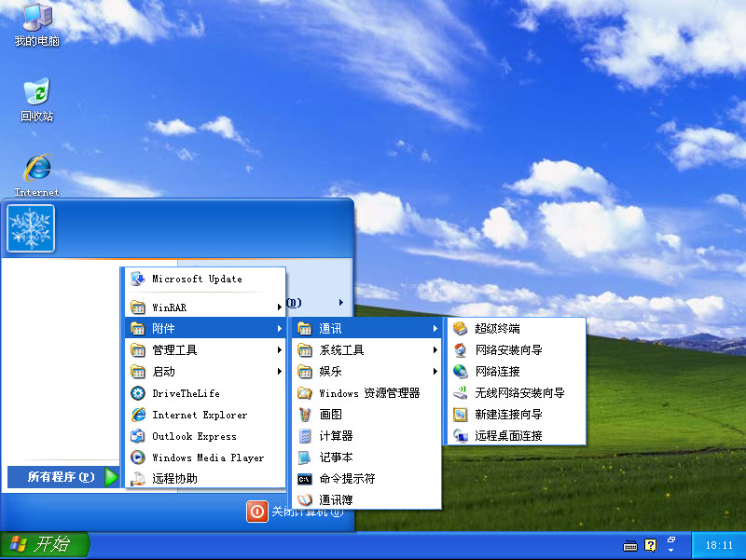Screen dimensions: 746x560
Task: Open the 娱乐 folder
Action: point(366,371)
